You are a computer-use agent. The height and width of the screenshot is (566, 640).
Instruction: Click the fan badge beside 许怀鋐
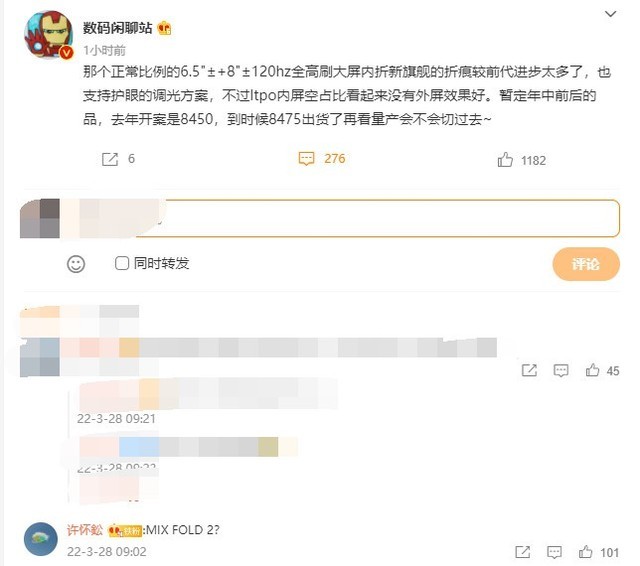pos(125,530)
